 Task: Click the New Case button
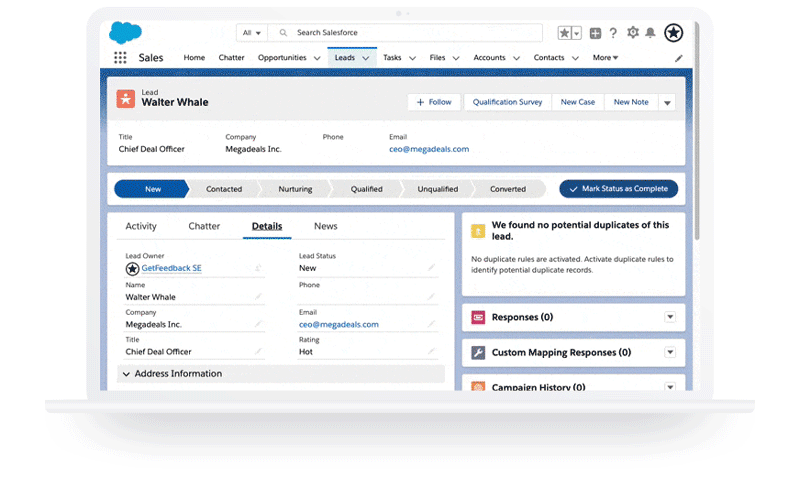(x=578, y=102)
